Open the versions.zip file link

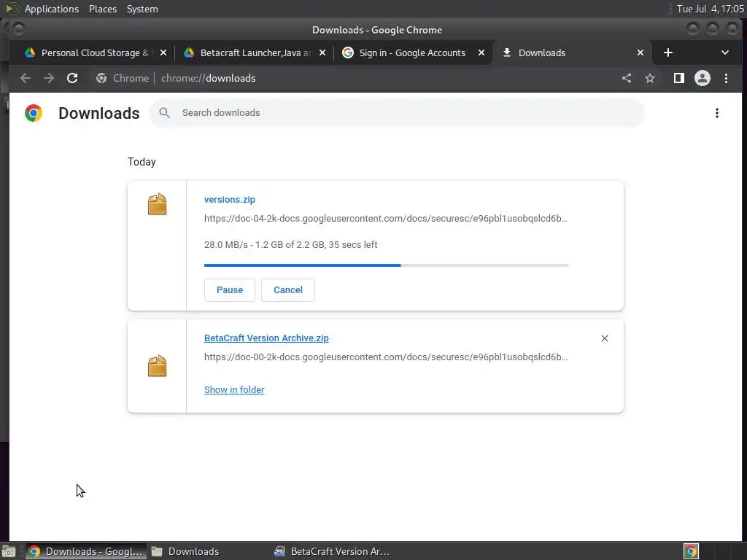click(x=230, y=200)
